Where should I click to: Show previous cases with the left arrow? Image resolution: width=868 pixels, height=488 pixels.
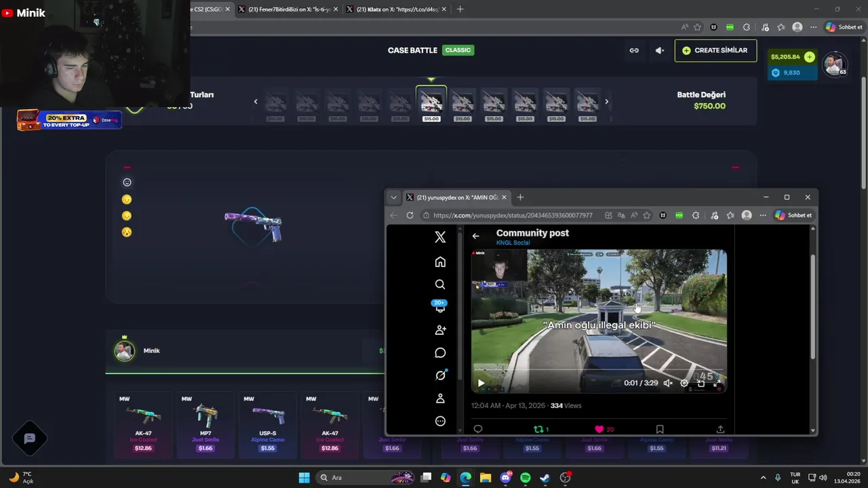pyautogui.click(x=256, y=102)
